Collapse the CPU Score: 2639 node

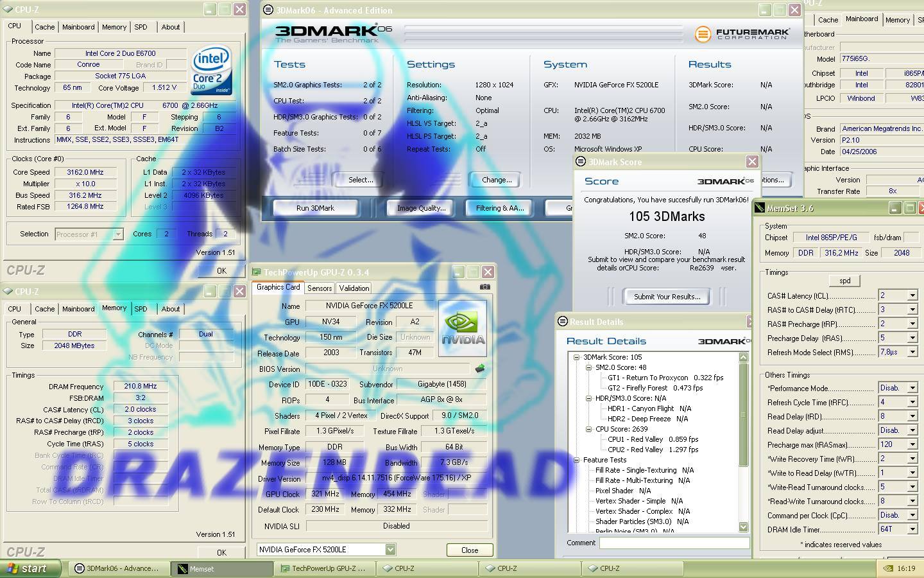tap(588, 429)
